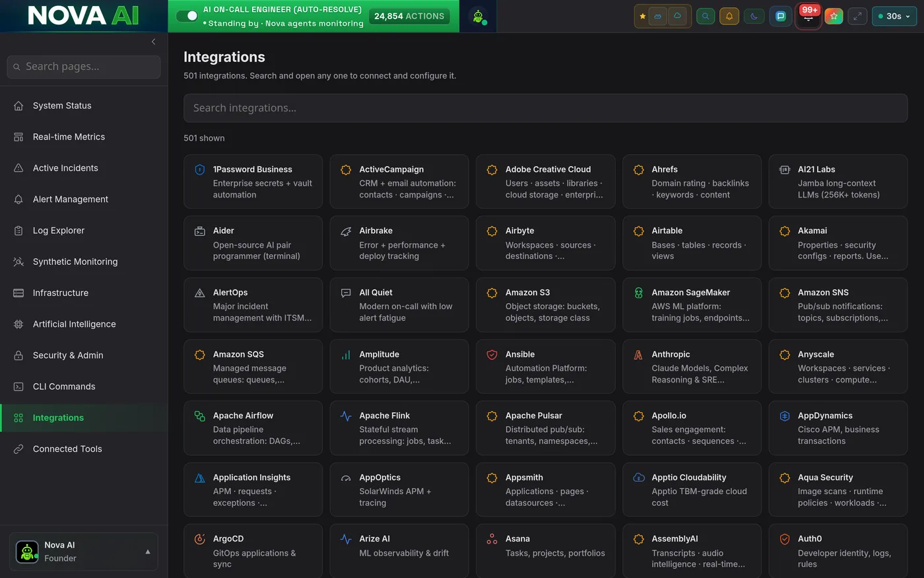924x578 pixels.
Task: Navigate to Active Incidents
Action: (x=84, y=168)
